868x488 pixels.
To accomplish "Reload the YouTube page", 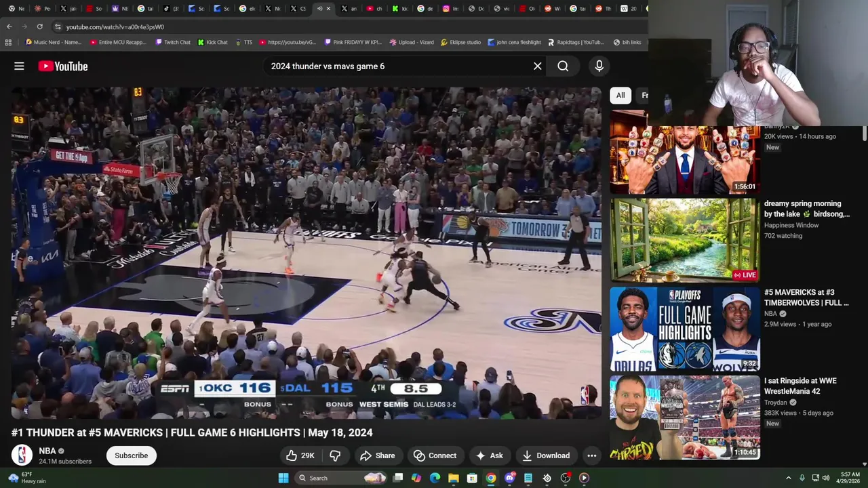I will pos(40,26).
